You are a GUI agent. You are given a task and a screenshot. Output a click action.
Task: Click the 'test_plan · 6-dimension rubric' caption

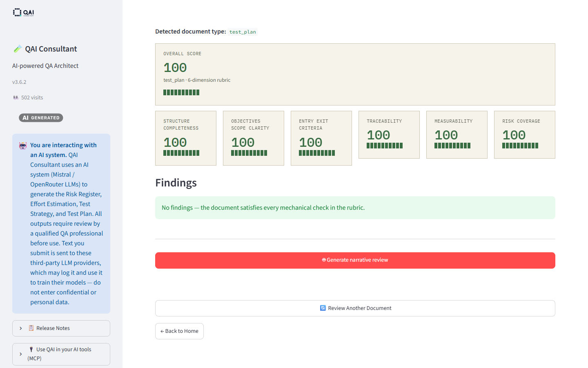point(197,80)
